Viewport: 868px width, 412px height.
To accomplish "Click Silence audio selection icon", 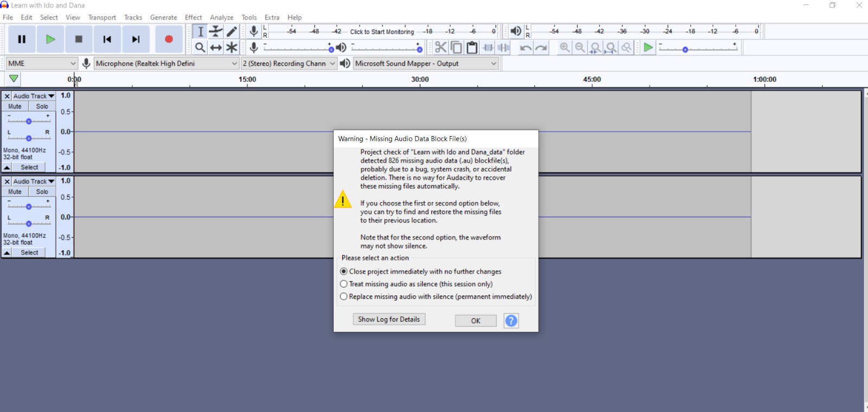I will pos(503,48).
